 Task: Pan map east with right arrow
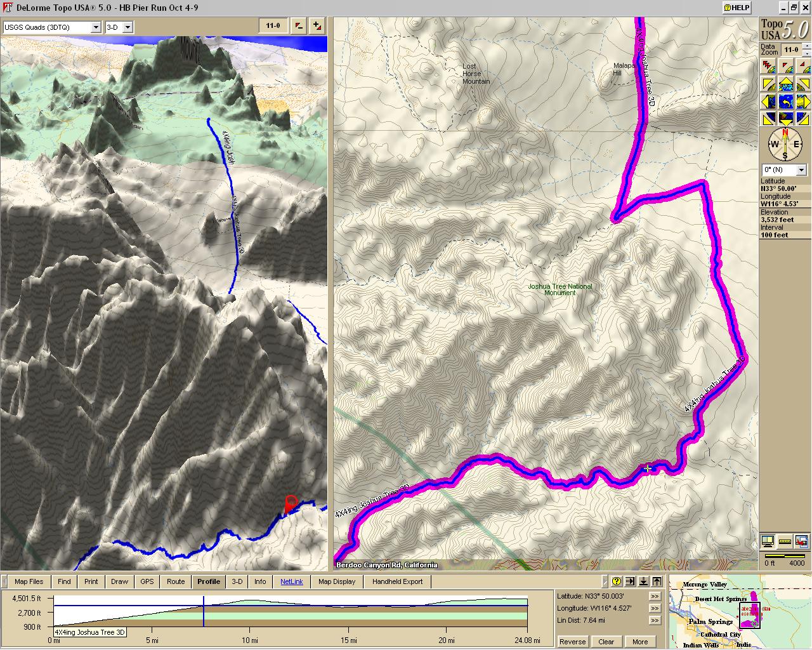tap(802, 102)
